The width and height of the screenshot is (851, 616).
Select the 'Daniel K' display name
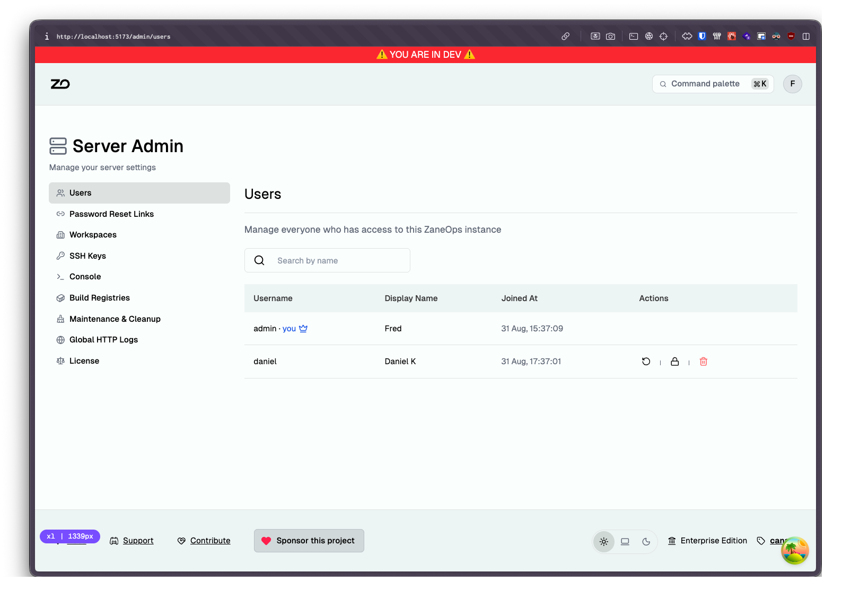click(400, 362)
